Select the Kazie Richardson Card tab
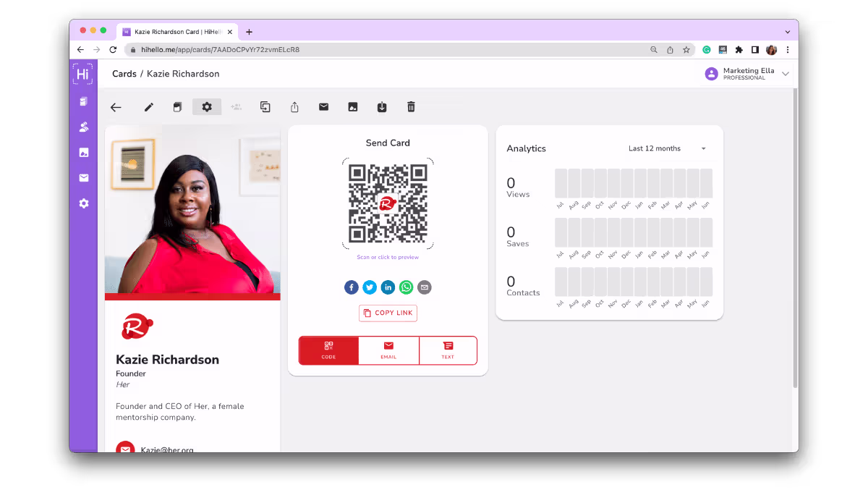This screenshot has width=868, height=490. click(177, 32)
